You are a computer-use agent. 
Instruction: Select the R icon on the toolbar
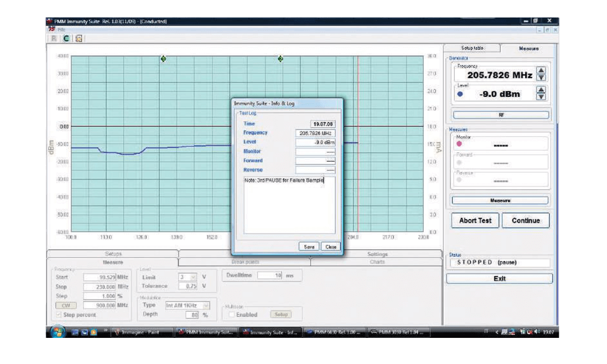(x=55, y=38)
